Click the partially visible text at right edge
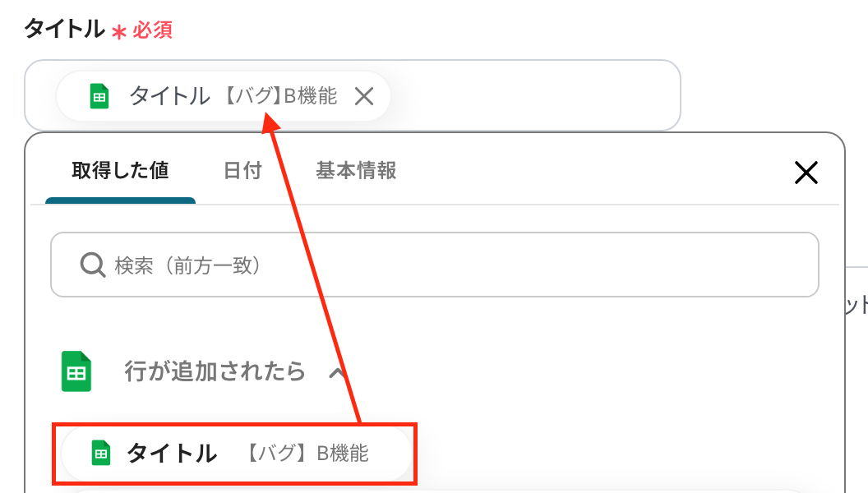The height and width of the screenshot is (493, 868). (856, 305)
